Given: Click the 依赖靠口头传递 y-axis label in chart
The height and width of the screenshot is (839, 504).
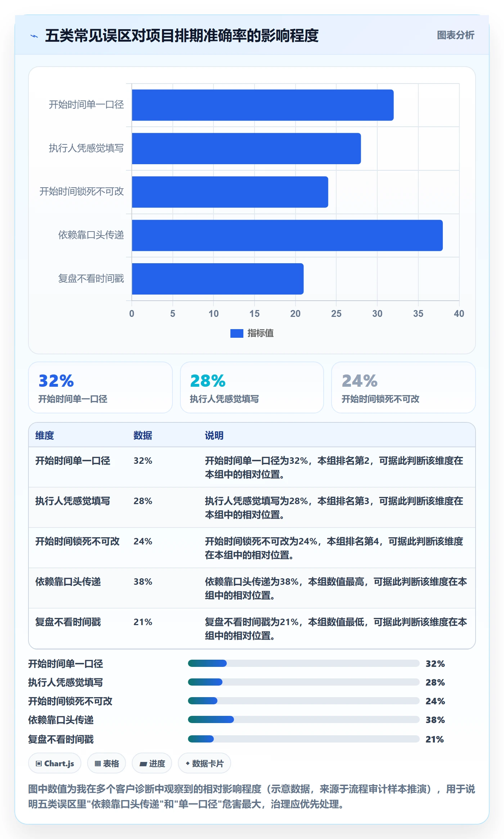Looking at the screenshot, I should tap(91, 235).
